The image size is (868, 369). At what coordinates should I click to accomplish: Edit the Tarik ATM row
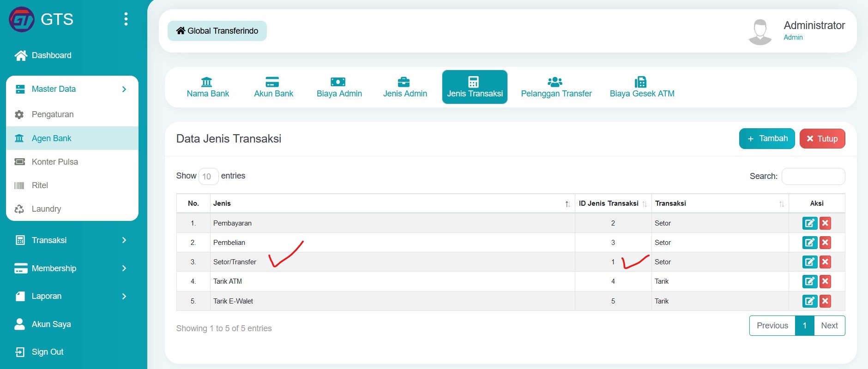[810, 281]
